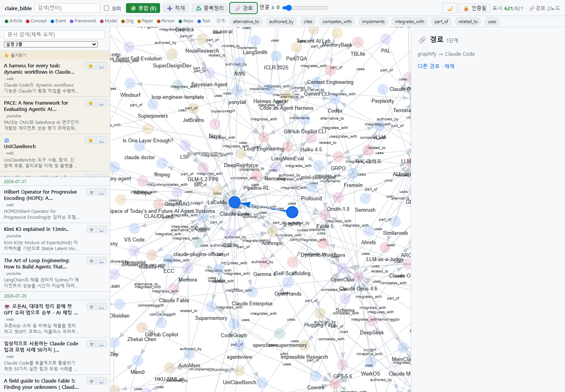The image size is (565, 392).
Task: Open book icon for Hilbert Operator article
Action: pos(101,192)
